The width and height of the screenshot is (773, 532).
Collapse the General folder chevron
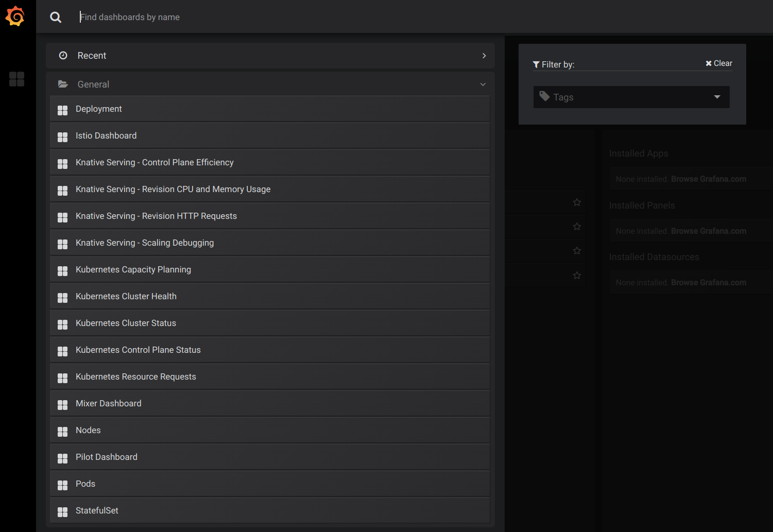[483, 84]
